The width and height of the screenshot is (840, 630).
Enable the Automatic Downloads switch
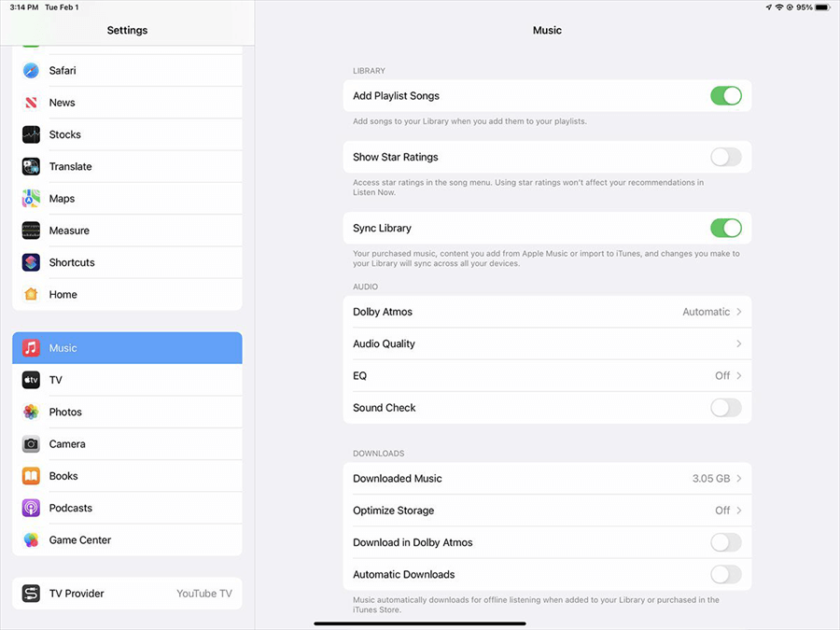click(x=725, y=575)
